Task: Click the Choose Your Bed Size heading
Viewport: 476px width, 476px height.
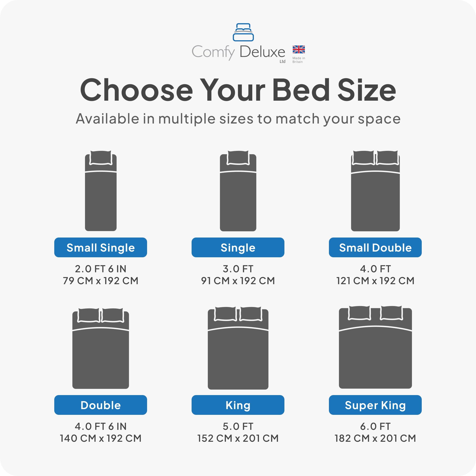Action: click(x=238, y=90)
